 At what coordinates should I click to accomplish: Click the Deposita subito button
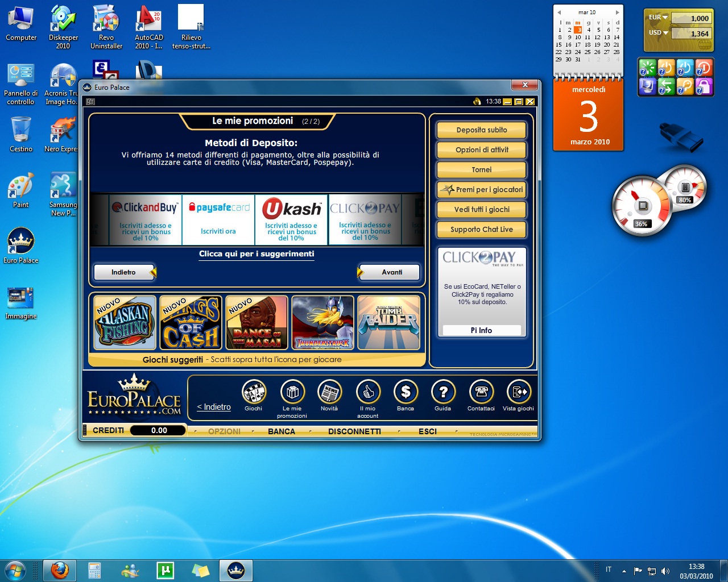(x=482, y=130)
